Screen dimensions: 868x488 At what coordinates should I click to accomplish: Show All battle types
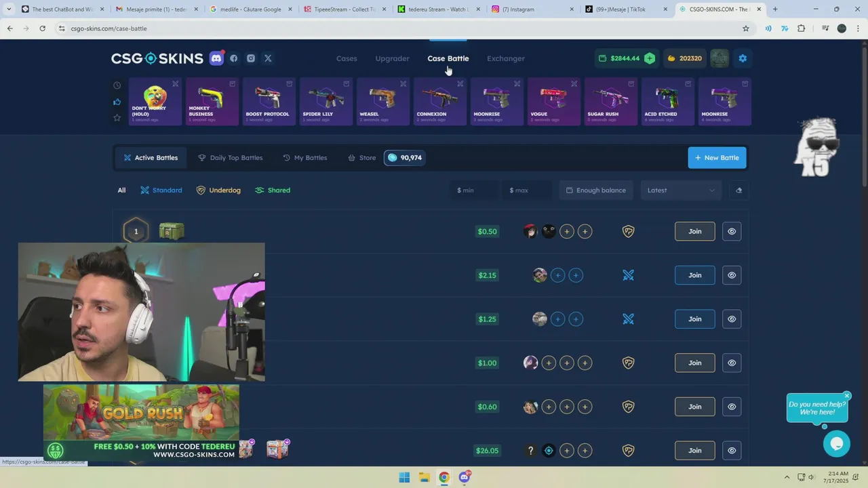[121, 190]
